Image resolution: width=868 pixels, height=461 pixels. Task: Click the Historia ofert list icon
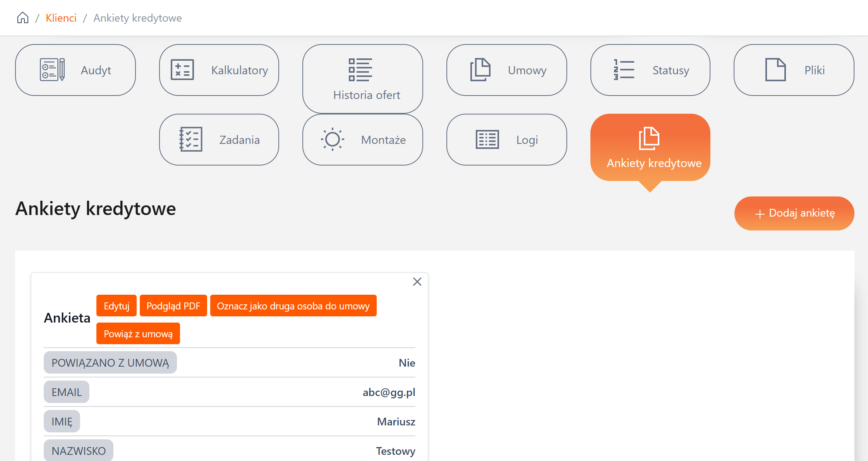(360, 70)
